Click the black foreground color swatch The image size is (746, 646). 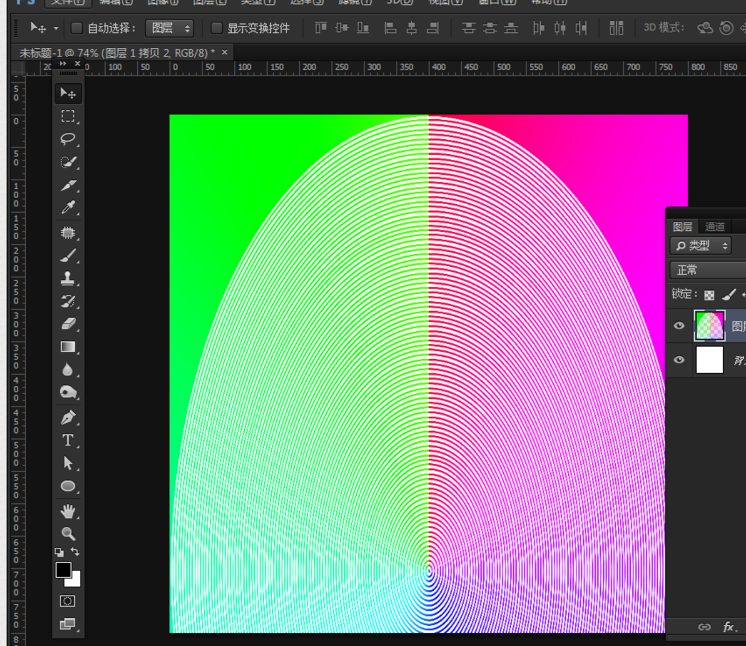click(63, 570)
